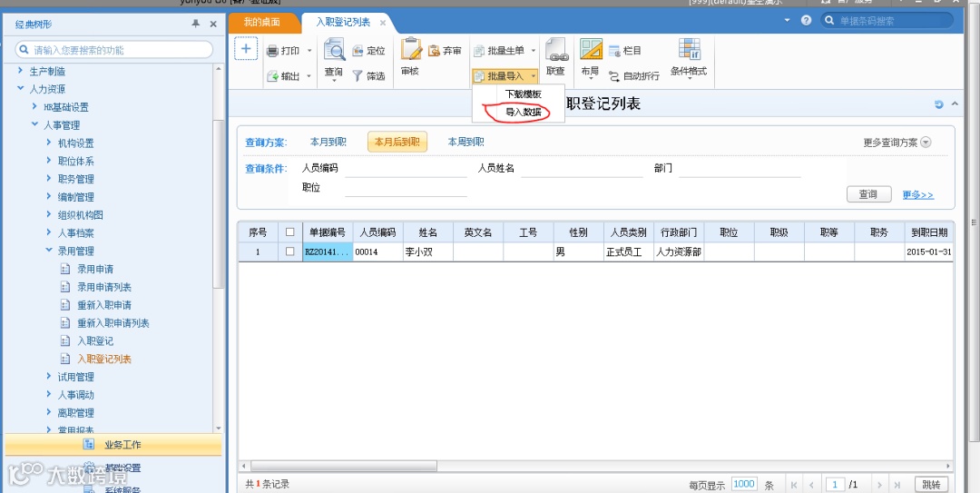The image size is (980, 493).
Task: Collapse the 人力资源 tree node
Action: pyautogui.click(x=21, y=89)
